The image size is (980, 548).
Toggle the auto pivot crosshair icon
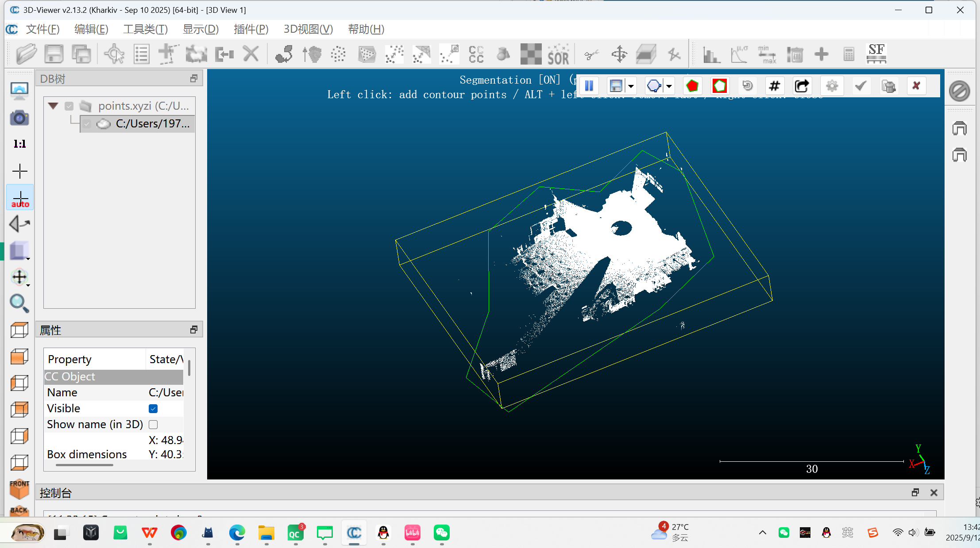tap(20, 198)
